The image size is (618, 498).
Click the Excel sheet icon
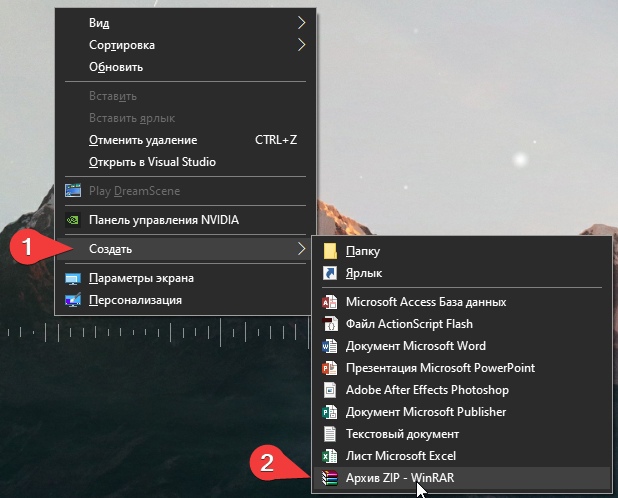coord(330,456)
